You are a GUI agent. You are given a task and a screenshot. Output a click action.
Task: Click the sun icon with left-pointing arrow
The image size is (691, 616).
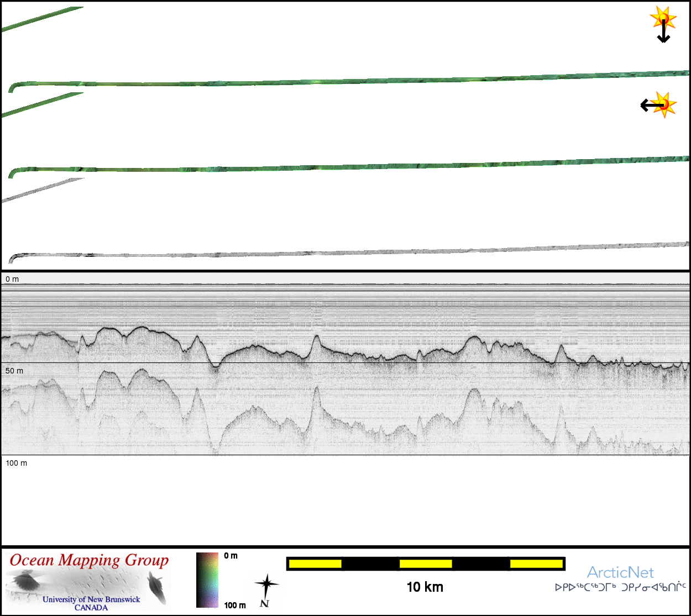coord(664,104)
